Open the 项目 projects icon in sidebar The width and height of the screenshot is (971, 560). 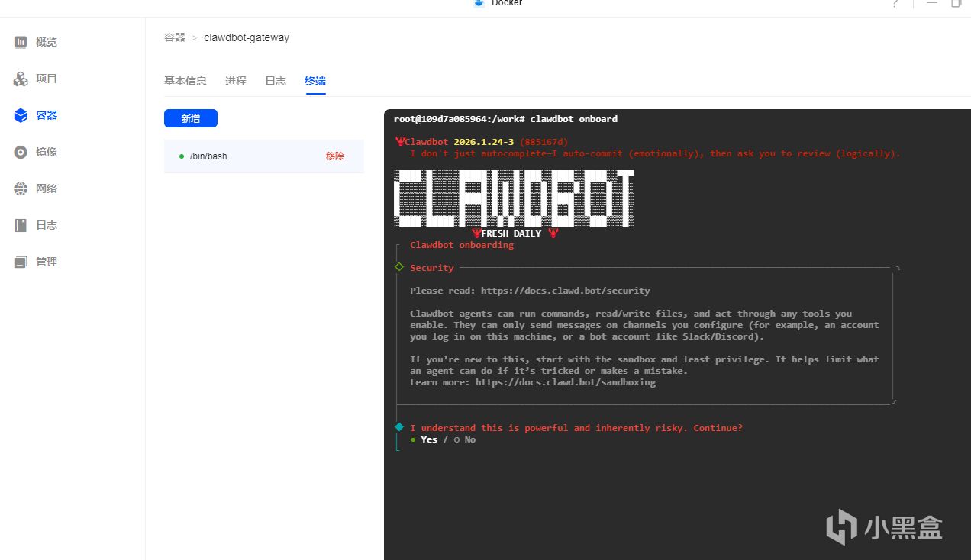[x=21, y=79]
